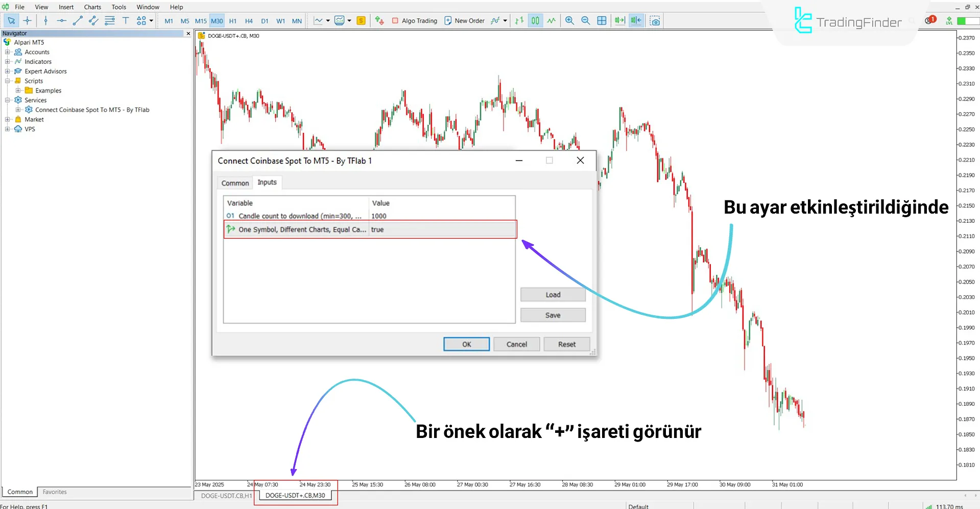Screen dimensions: 980x509
Task: Open the Algo Trading toggle icon
Action: 396,21
